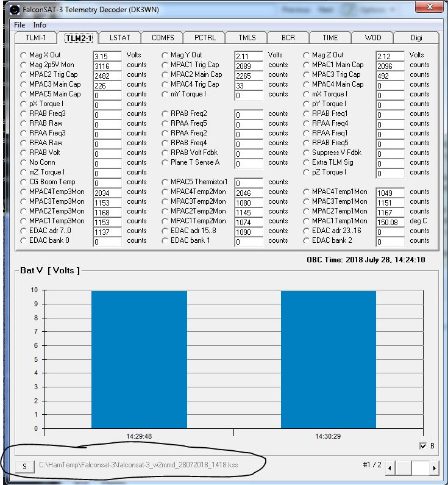The width and height of the screenshot is (448, 485).
Task: Click the MPAC2 Main Cap value 2265
Action: coord(249,76)
